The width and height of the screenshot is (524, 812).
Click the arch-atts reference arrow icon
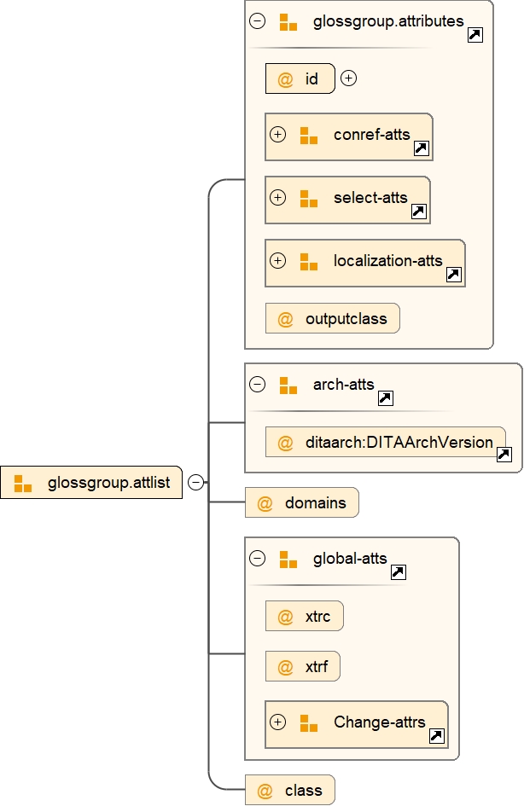[385, 397]
